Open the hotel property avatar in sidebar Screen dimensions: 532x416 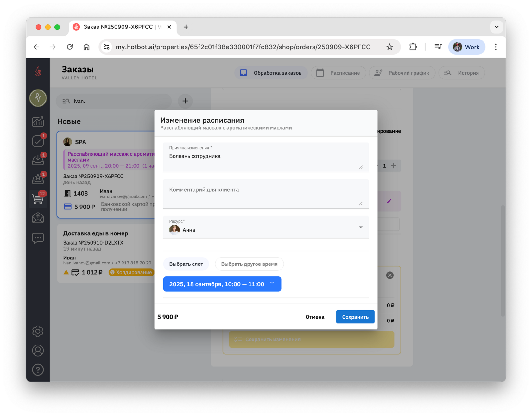pos(38,98)
